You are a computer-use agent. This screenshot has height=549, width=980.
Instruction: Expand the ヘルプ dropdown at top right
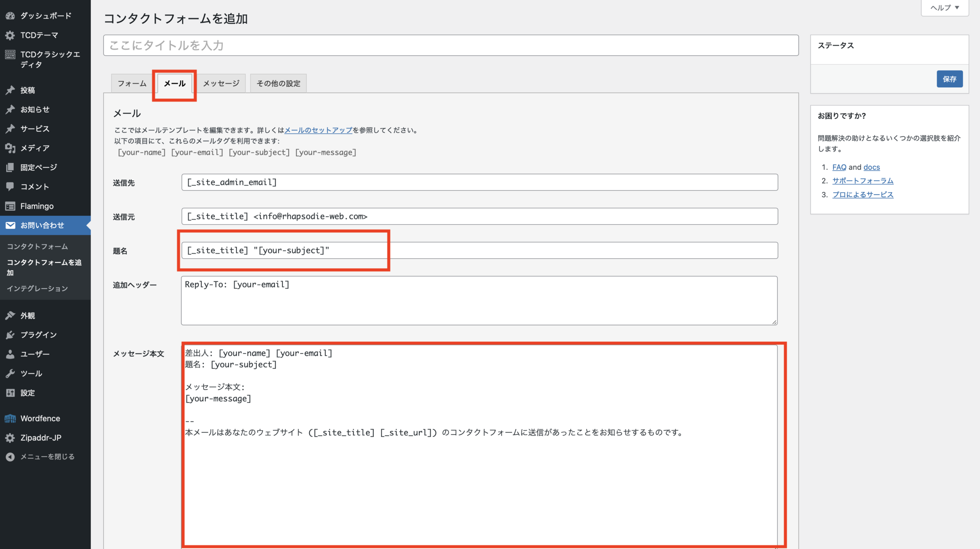(944, 8)
